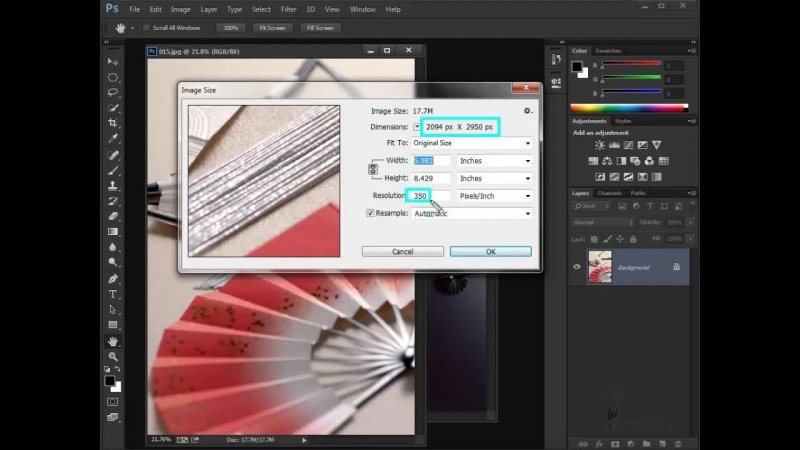
Task: Open the Filter menu
Action: coord(288,9)
